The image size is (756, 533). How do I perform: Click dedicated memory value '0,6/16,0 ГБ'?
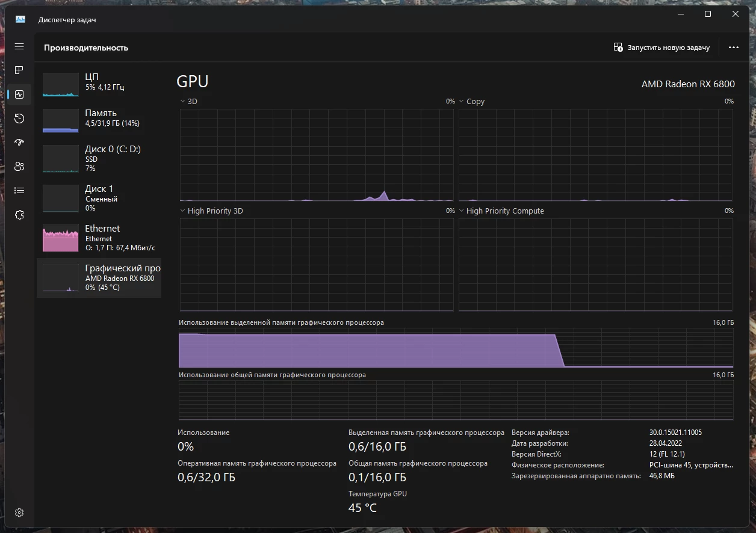tap(377, 447)
